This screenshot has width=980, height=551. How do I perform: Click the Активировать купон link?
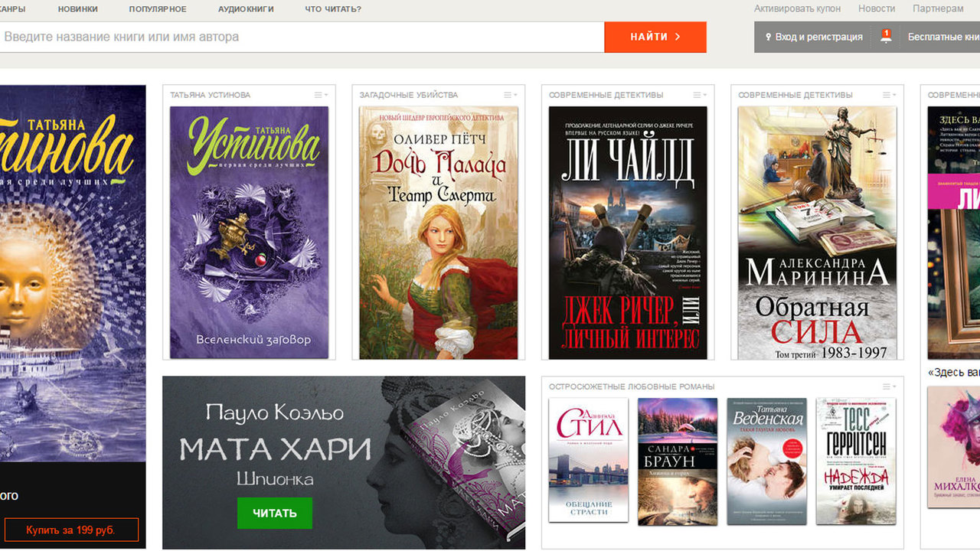[797, 8]
